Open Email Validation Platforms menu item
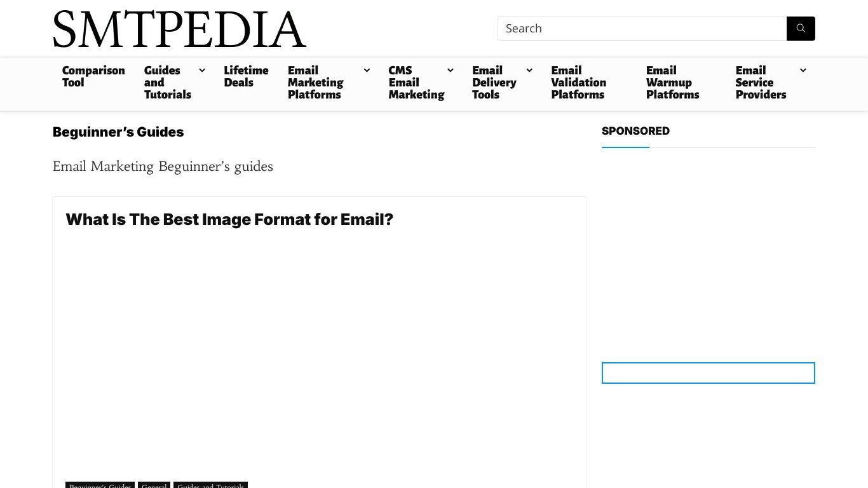This screenshot has width=868, height=488. tap(578, 83)
